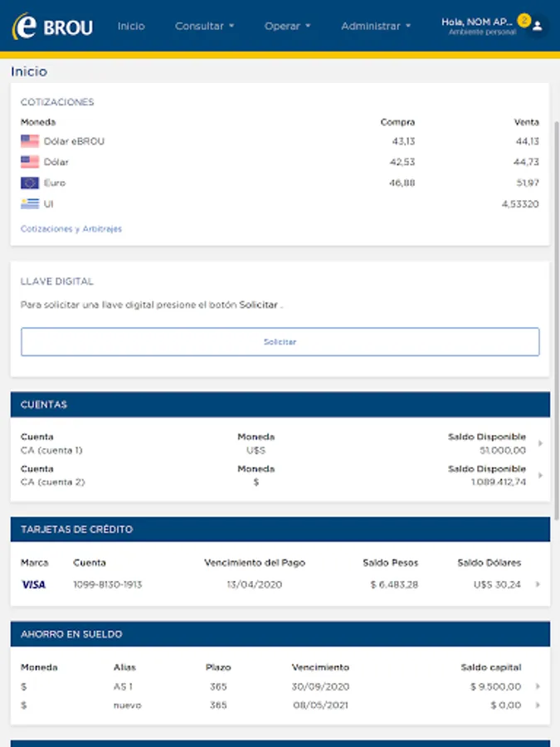Open the Consultar dropdown menu
560x747 pixels.
pos(204,26)
